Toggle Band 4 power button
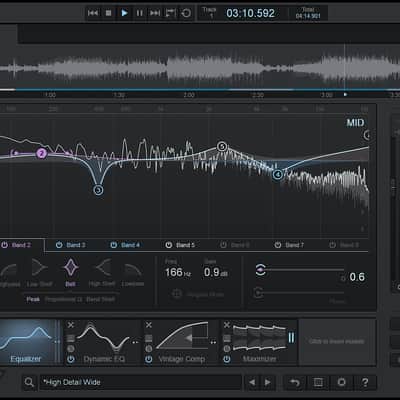This screenshot has height=400, width=400. pyautogui.click(x=114, y=245)
